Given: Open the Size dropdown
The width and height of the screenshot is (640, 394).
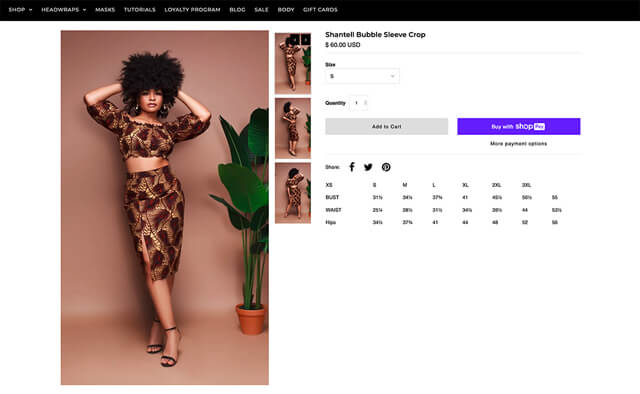Looking at the screenshot, I should click(362, 76).
